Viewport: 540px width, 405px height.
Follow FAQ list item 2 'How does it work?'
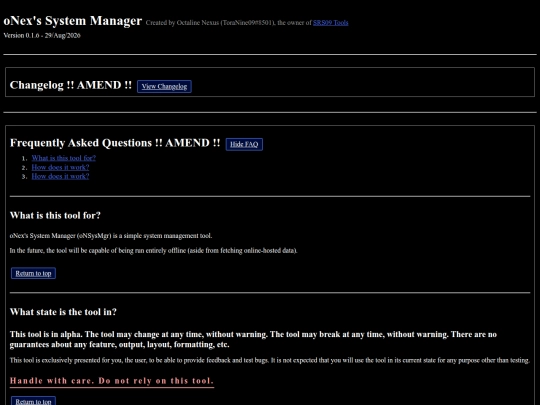[x=60, y=167]
